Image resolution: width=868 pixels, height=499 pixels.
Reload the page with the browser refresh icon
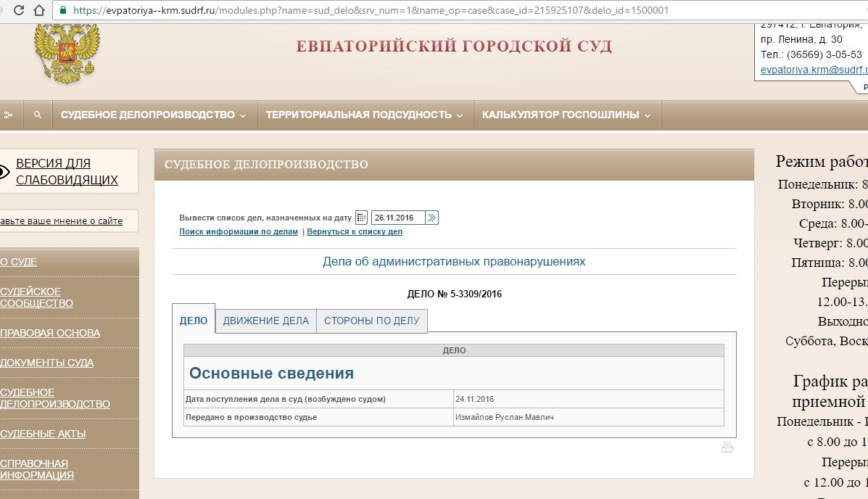18,10
